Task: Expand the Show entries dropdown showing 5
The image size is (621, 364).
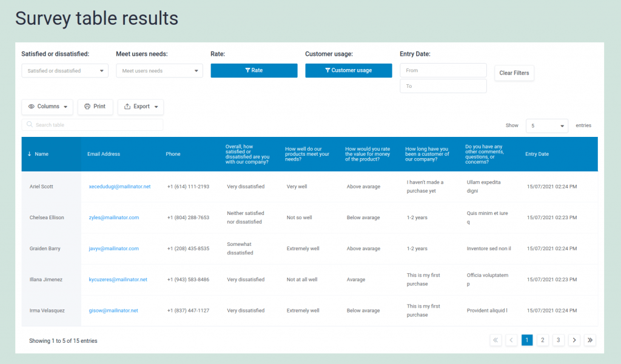Action: (546, 125)
